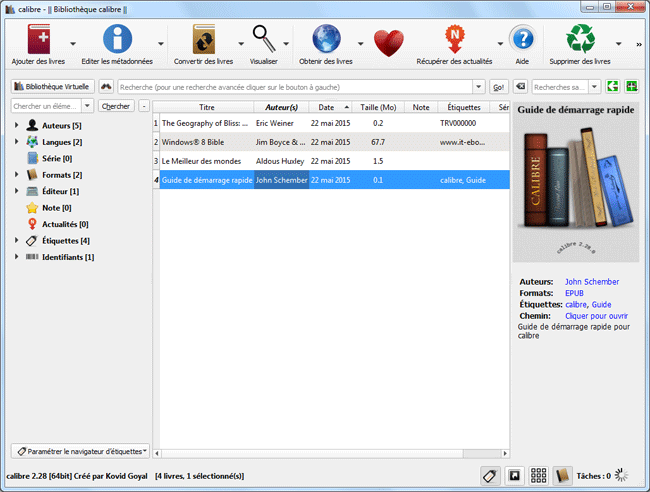
Task: Toggle the cover grid view button
Action: [538, 476]
